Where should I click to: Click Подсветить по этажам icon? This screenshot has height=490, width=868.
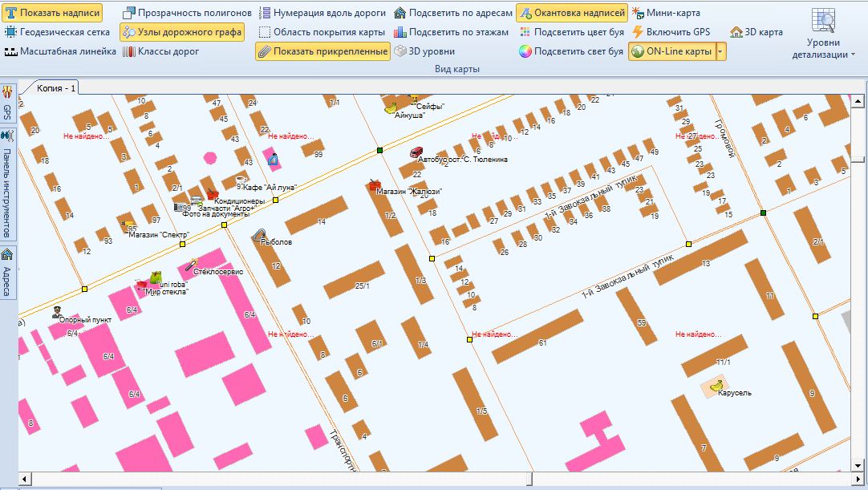point(400,32)
